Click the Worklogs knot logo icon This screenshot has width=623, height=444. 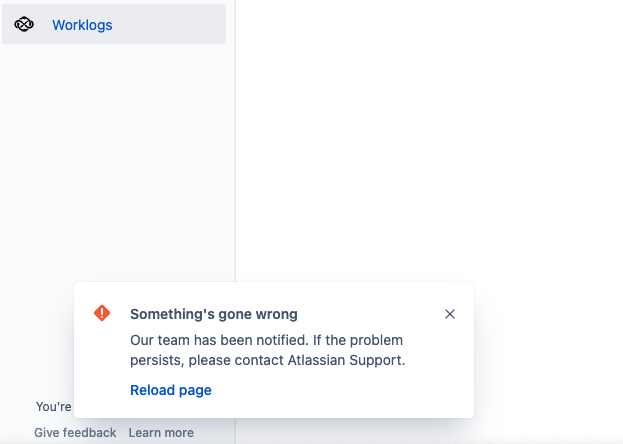click(24, 24)
